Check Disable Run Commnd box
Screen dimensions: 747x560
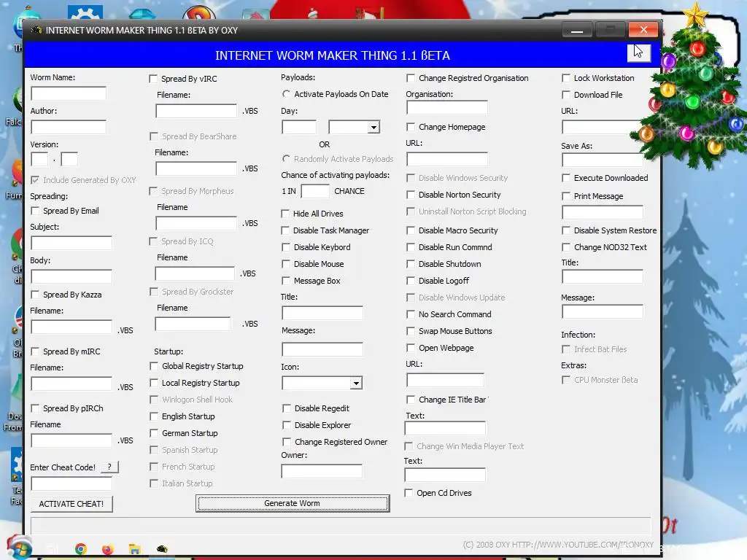point(410,248)
